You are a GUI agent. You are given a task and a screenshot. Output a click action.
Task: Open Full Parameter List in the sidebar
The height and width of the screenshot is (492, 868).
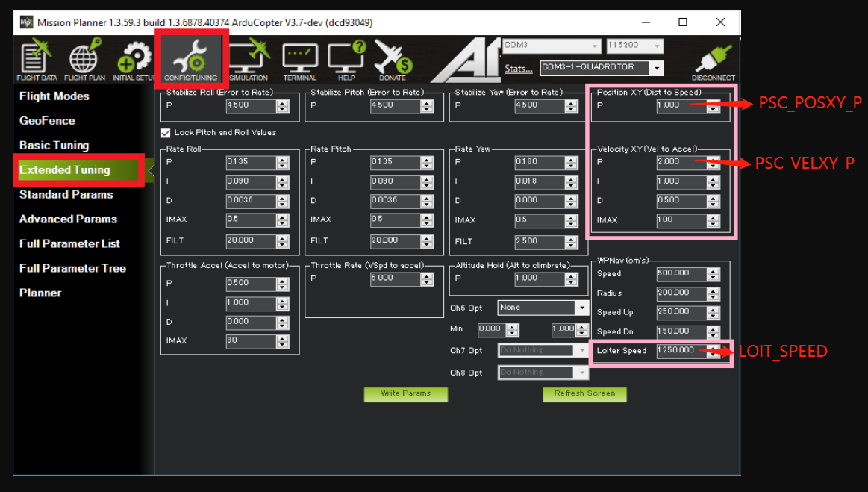(69, 244)
